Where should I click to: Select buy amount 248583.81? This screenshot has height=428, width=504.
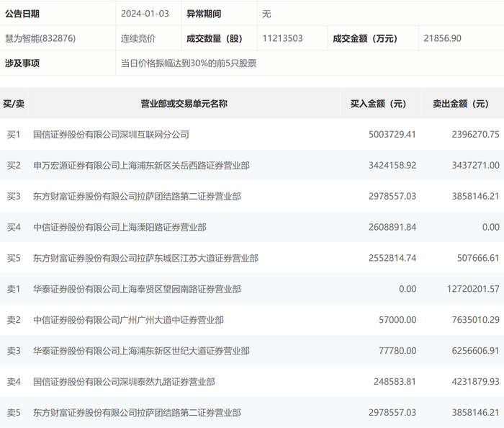coord(395,381)
